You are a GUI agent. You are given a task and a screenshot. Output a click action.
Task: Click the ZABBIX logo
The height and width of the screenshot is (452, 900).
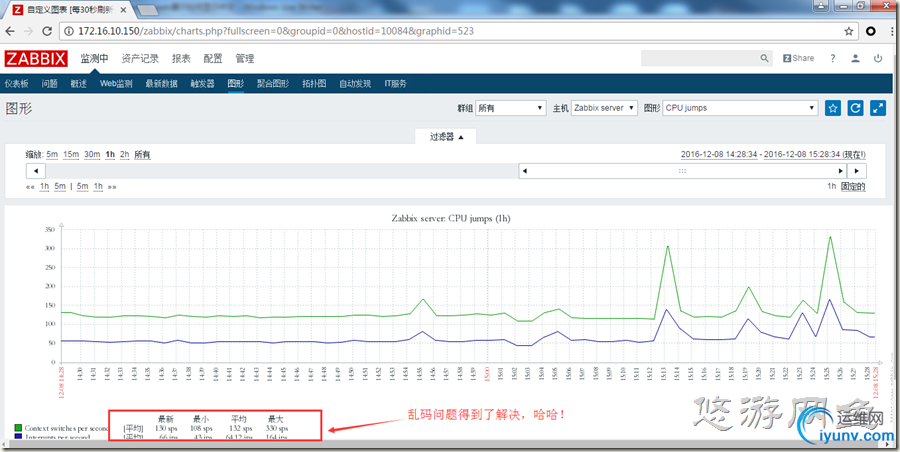pyautogui.click(x=36, y=59)
